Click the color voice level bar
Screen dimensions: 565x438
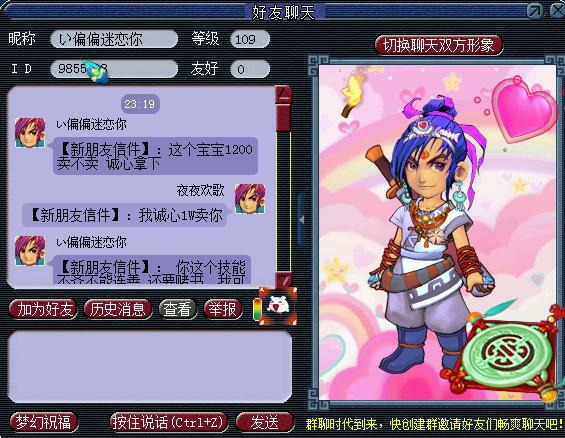point(257,309)
